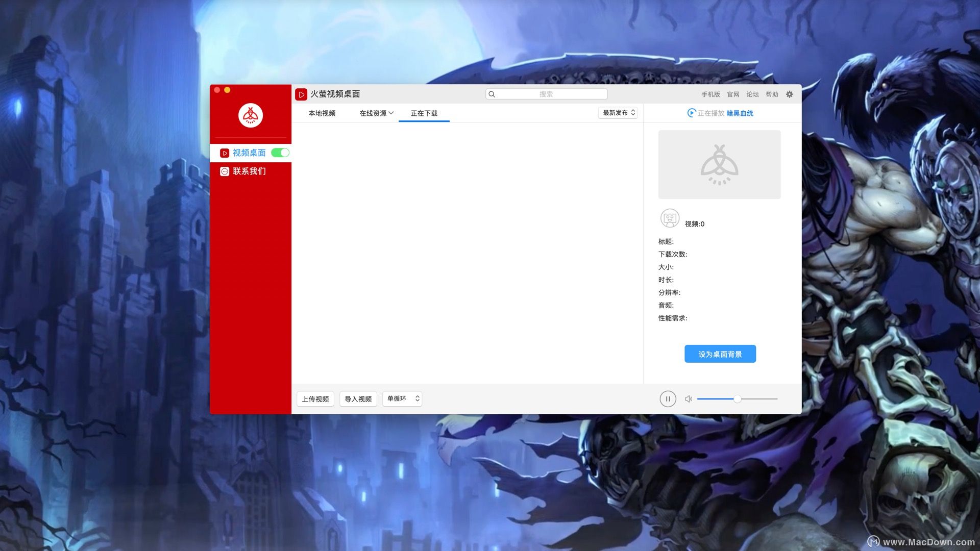Expand the 在线资源 dropdown
Image resolution: width=980 pixels, height=551 pixels.
point(376,113)
